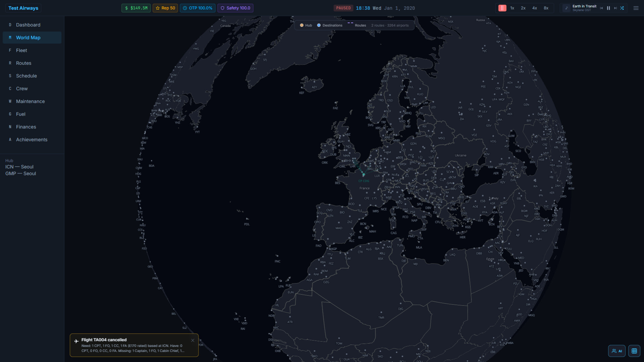Open the hamburger menu
This screenshot has height=362, width=644.
pos(636,8)
